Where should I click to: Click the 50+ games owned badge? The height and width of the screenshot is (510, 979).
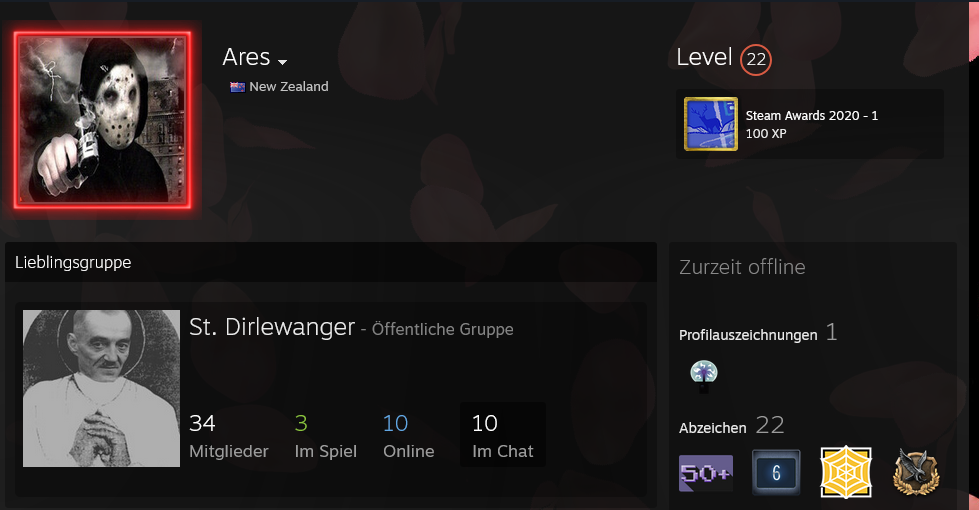tap(706, 473)
